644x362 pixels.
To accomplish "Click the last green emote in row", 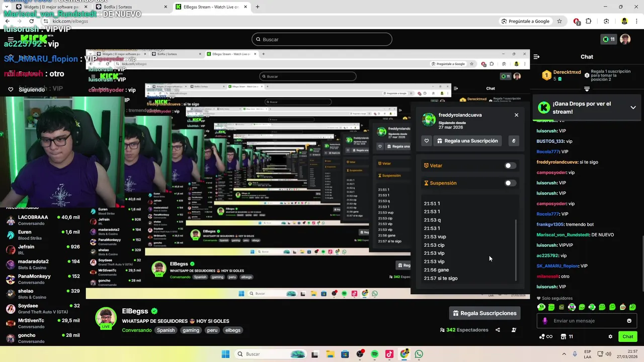I will pyautogui.click(x=632, y=307).
